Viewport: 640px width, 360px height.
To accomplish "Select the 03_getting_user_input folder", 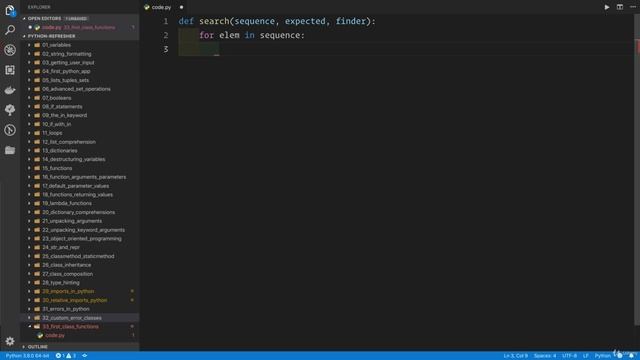I will click(80, 62).
